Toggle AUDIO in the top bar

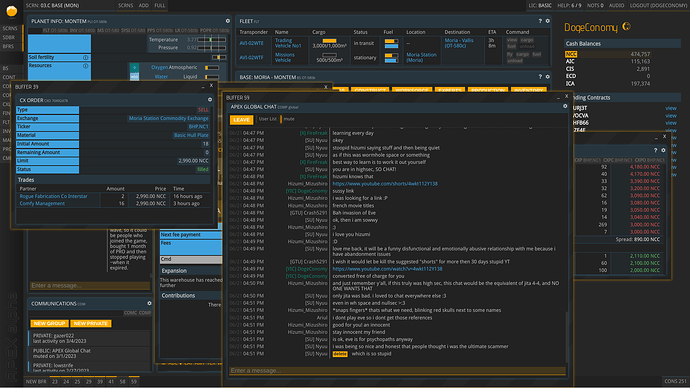click(x=616, y=5)
